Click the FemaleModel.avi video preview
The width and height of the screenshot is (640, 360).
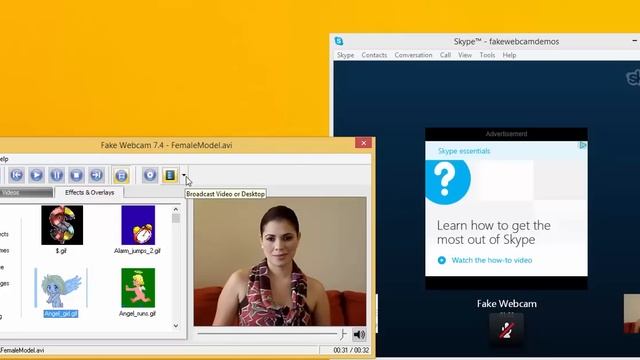pos(280,262)
